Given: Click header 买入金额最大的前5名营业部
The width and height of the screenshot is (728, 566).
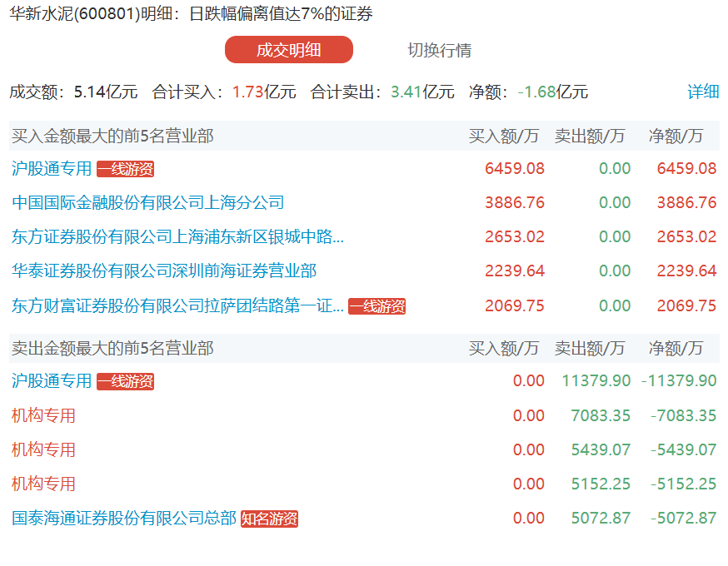Looking at the screenshot, I should click(x=112, y=136).
